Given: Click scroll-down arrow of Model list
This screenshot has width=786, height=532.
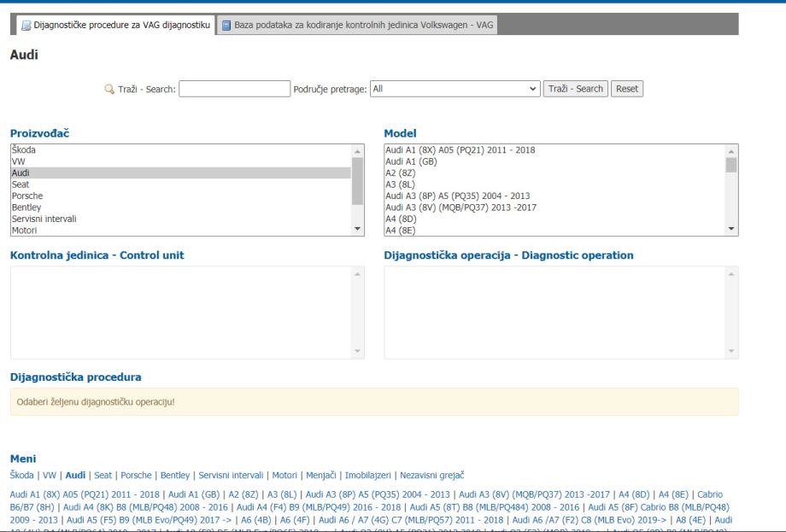Looking at the screenshot, I should click(731, 229).
